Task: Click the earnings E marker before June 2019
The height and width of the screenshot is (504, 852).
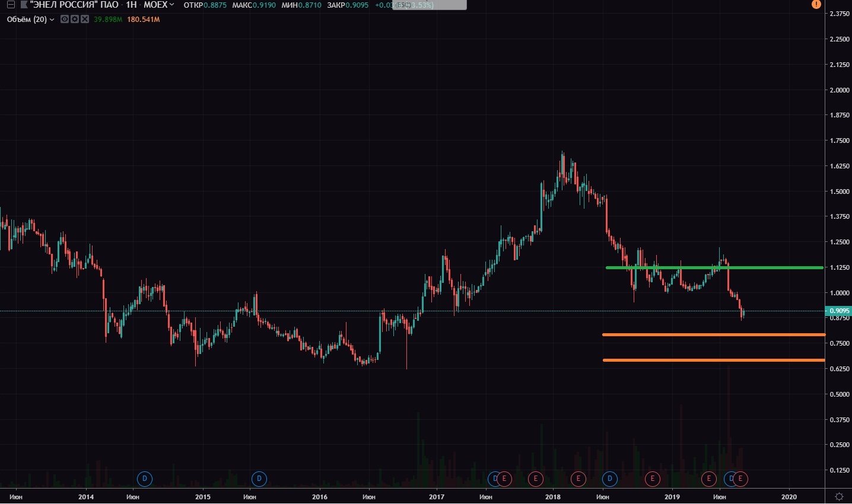Action: pos(708,479)
